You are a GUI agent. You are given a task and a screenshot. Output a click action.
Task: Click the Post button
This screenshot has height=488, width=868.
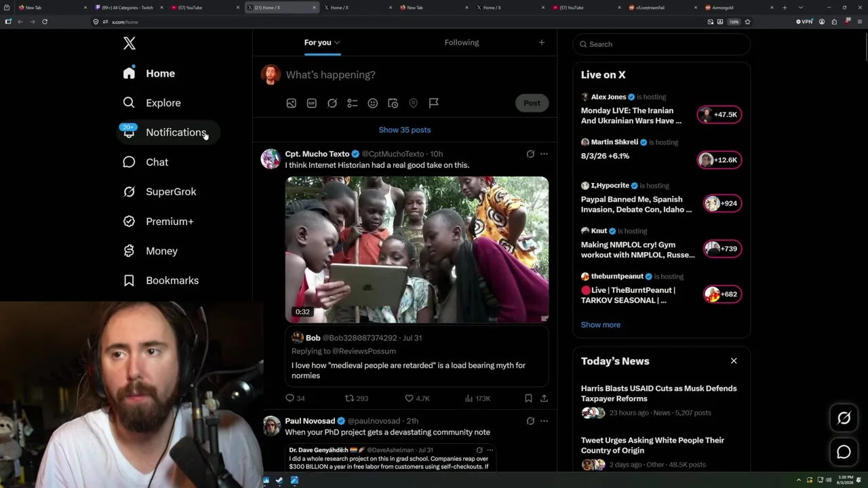coord(532,103)
